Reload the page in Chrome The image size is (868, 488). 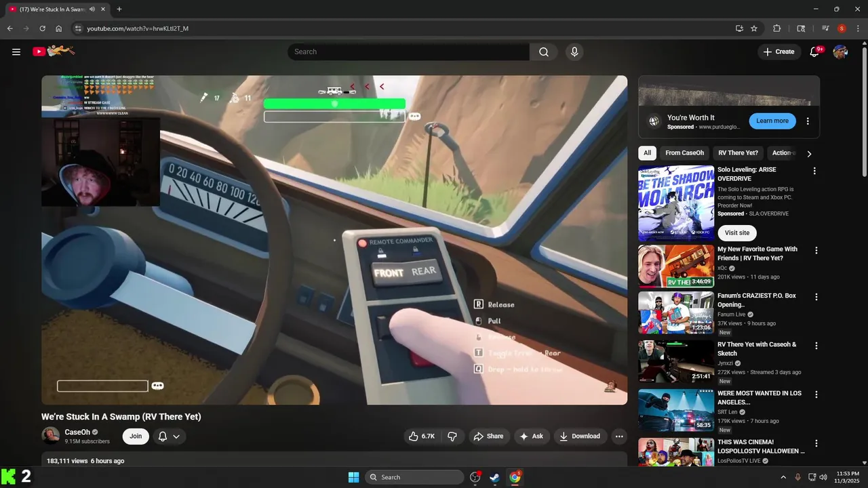pos(42,28)
